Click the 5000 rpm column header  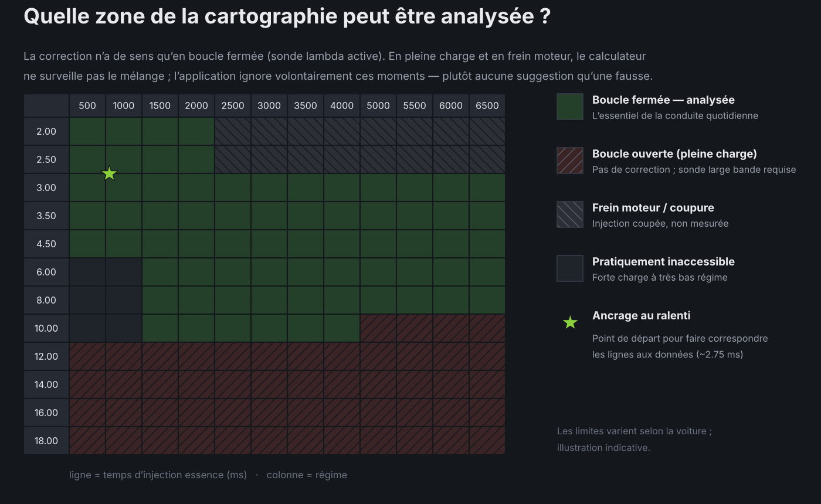(x=378, y=105)
